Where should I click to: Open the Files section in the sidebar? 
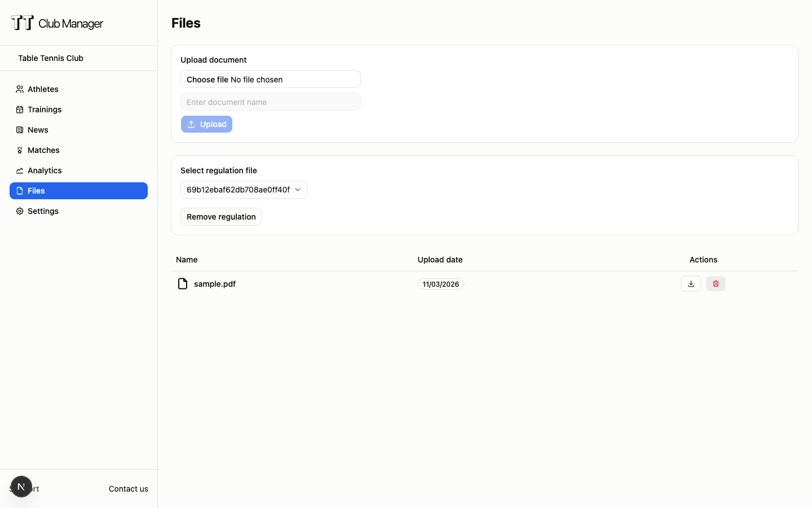pyautogui.click(x=36, y=190)
